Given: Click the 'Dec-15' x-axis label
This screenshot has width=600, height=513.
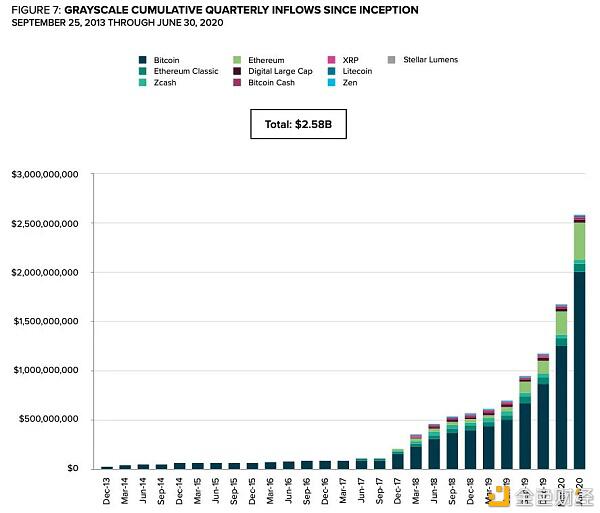Looking at the screenshot, I should [x=252, y=491].
